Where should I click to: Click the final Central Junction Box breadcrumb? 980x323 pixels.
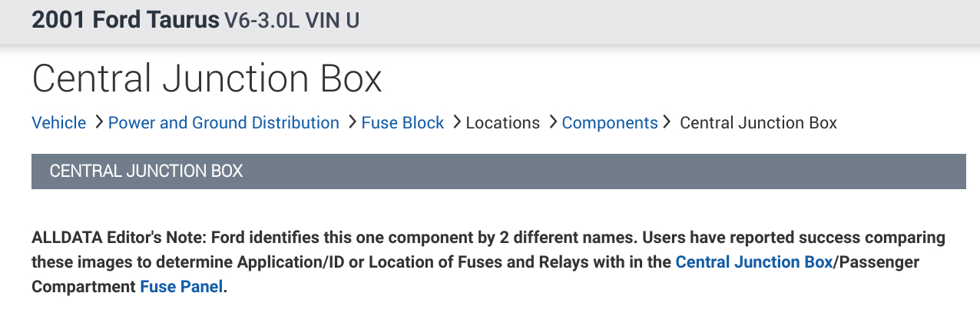tap(758, 123)
